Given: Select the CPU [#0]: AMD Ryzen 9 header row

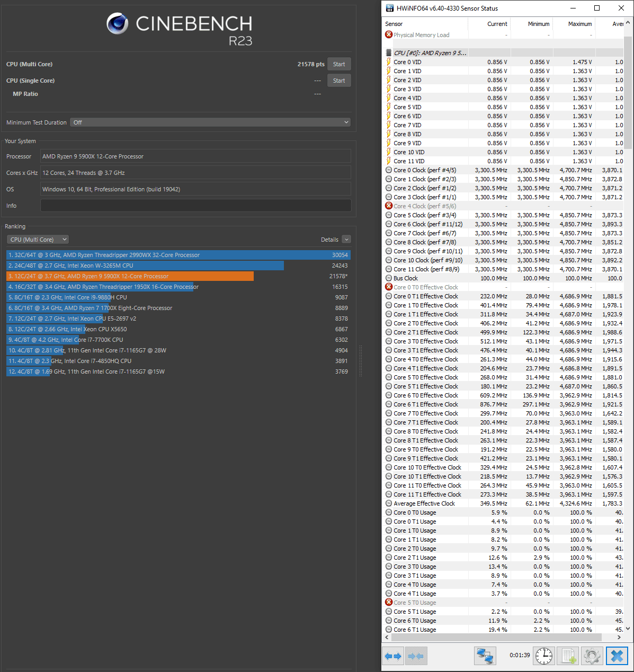Looking at the screenshot, I should [x=503, y=53].
